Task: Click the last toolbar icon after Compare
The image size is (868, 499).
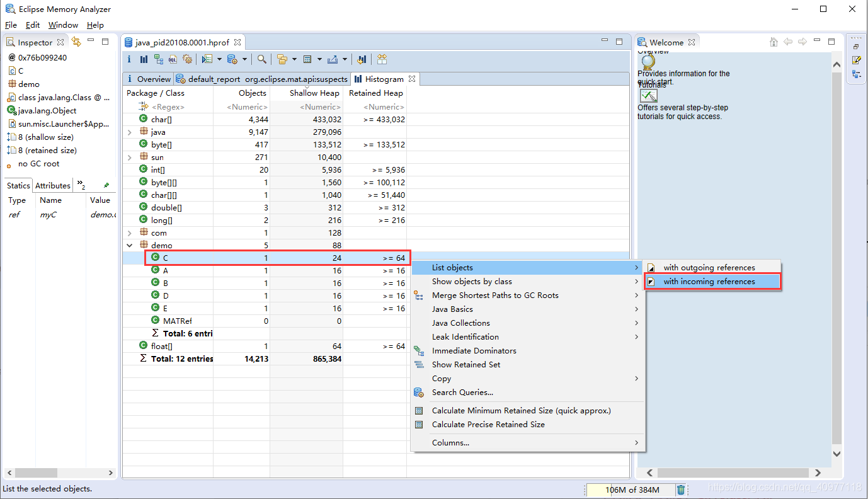Action: coord(382,59)
